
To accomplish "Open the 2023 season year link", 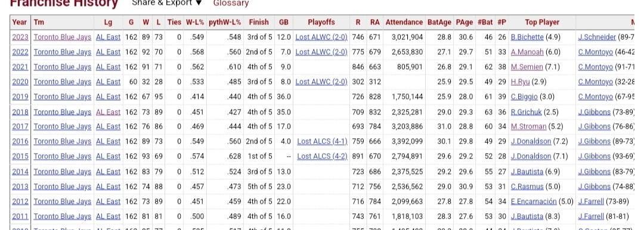I will click(20, 37).
